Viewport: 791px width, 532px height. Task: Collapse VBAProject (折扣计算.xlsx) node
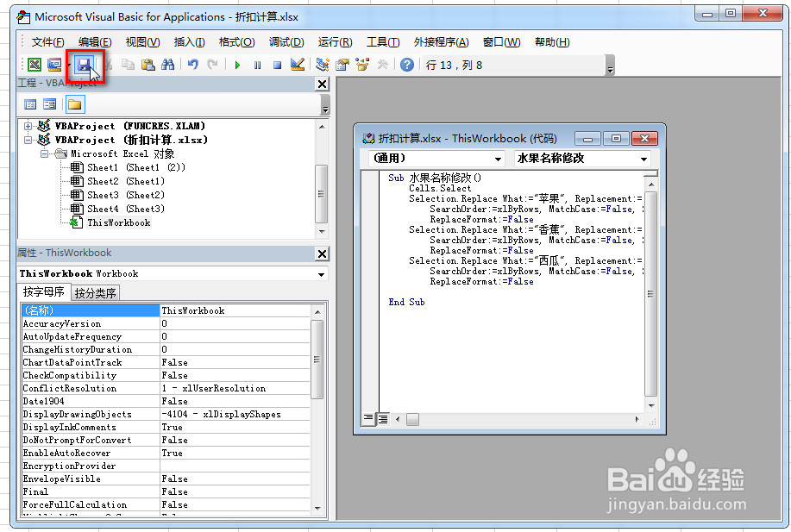pyautogui.click(x=28, y=140)
